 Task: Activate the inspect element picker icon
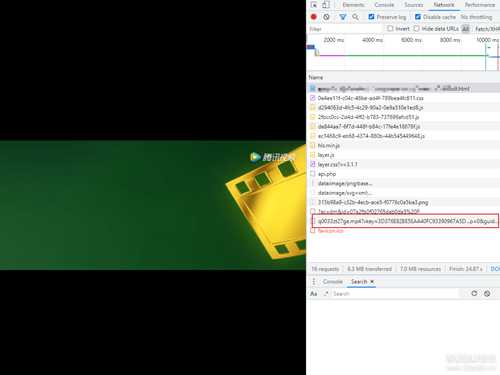tap(313, 5)
